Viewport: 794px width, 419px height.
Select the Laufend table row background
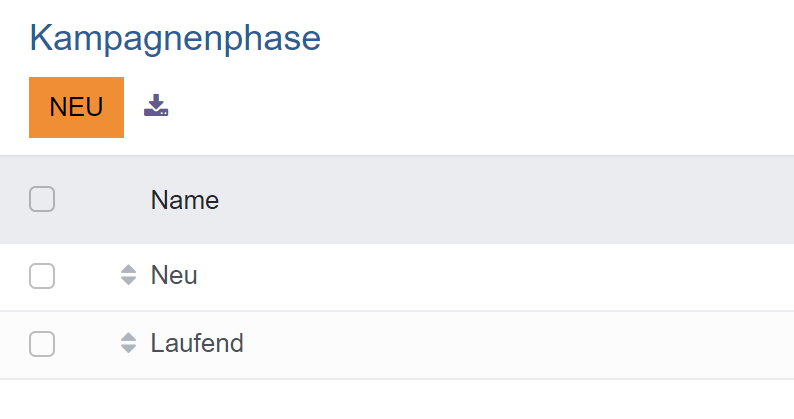(500, 344)
